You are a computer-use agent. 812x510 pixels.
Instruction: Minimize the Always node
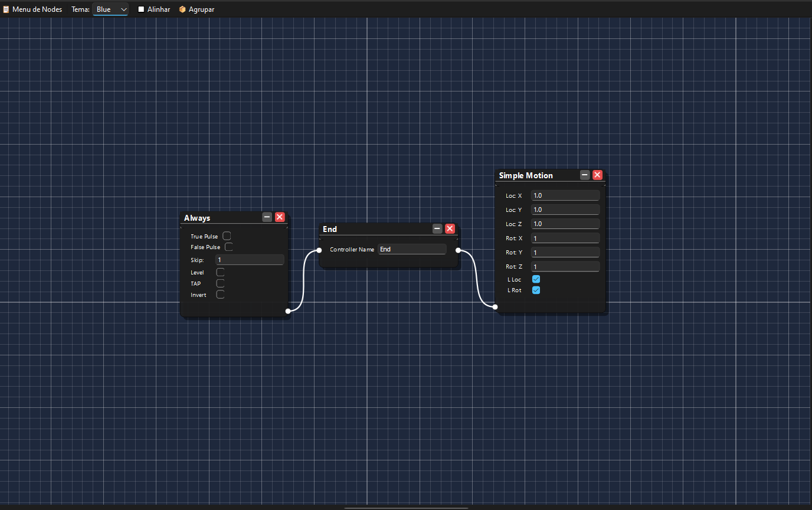pos(267,217)
